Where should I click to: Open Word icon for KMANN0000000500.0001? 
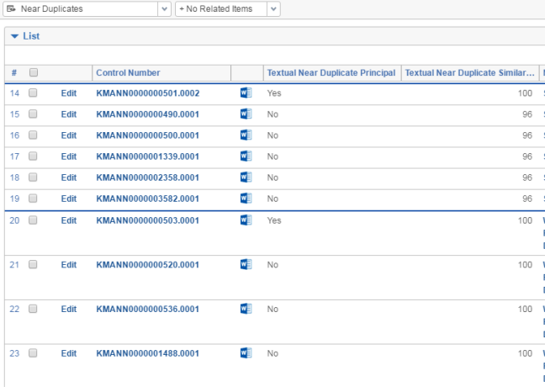coord(246,135)
